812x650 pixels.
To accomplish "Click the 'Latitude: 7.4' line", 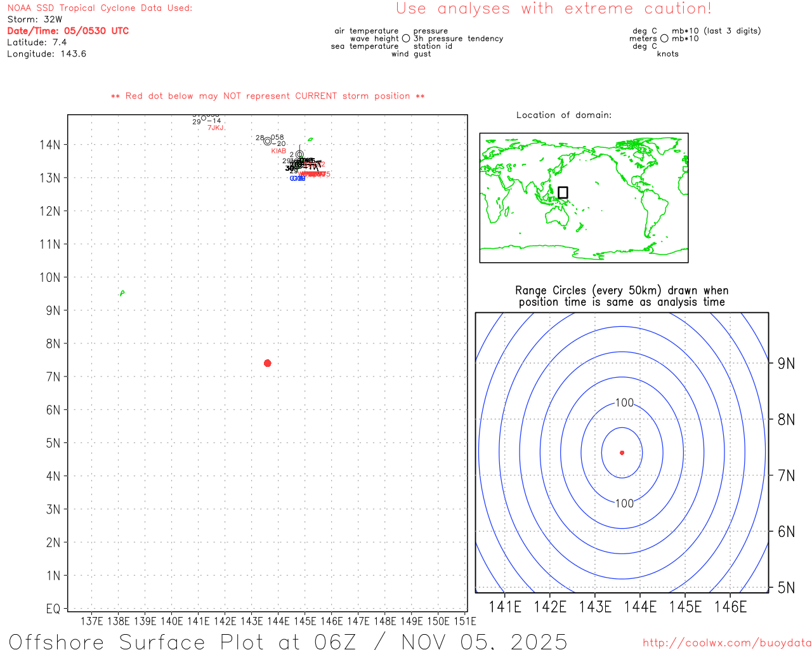I will (37, 43).
